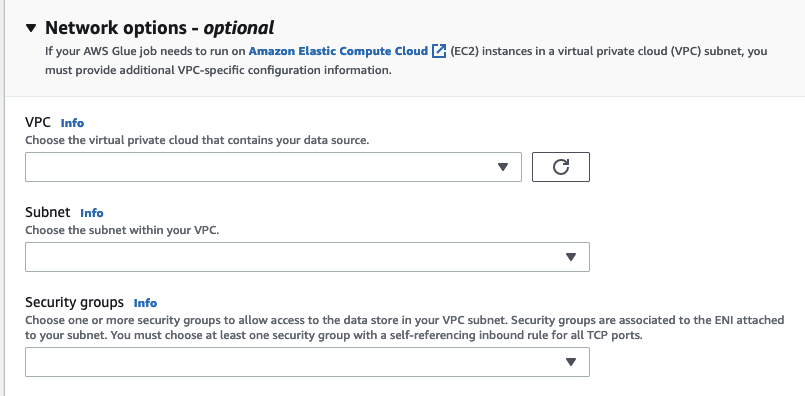Open the VPC dropdown
Viewport: 805px width, 396px height.
[x=273, y=167]
